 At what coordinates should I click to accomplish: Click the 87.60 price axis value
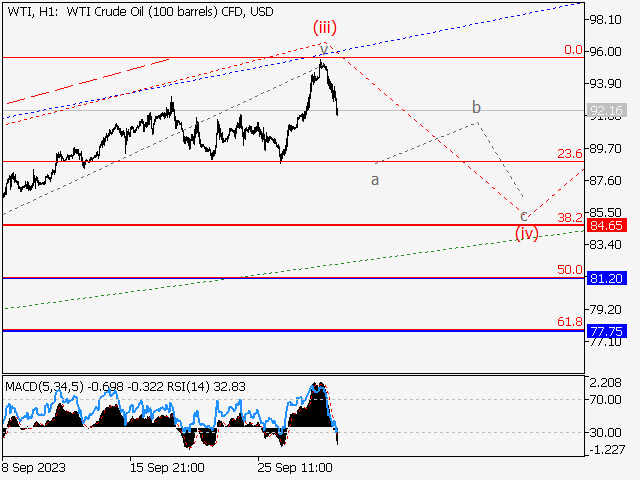[607, 180]
